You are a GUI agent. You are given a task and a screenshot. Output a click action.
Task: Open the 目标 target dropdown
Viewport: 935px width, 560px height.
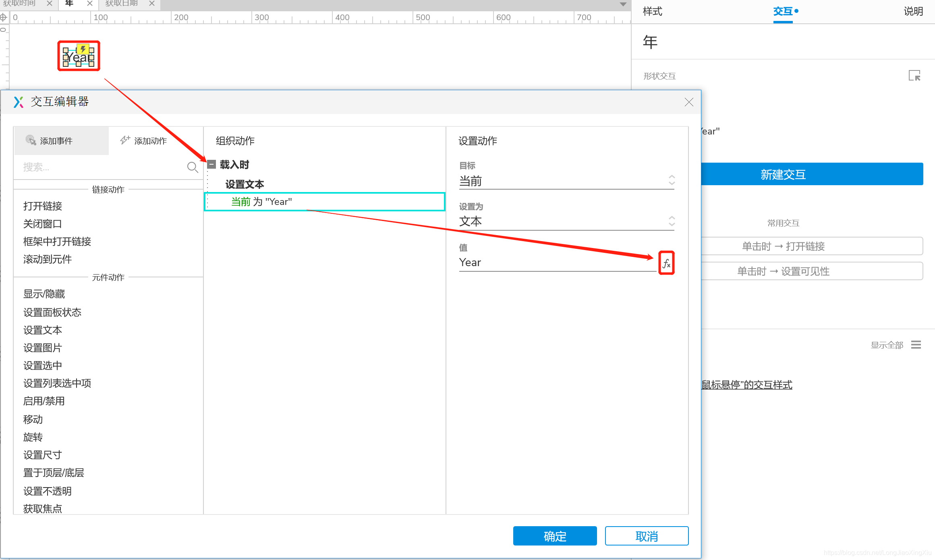coord(566,181)
